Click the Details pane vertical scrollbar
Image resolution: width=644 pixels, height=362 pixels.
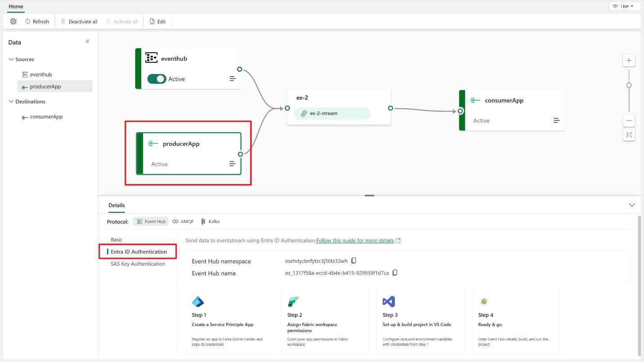639,286
